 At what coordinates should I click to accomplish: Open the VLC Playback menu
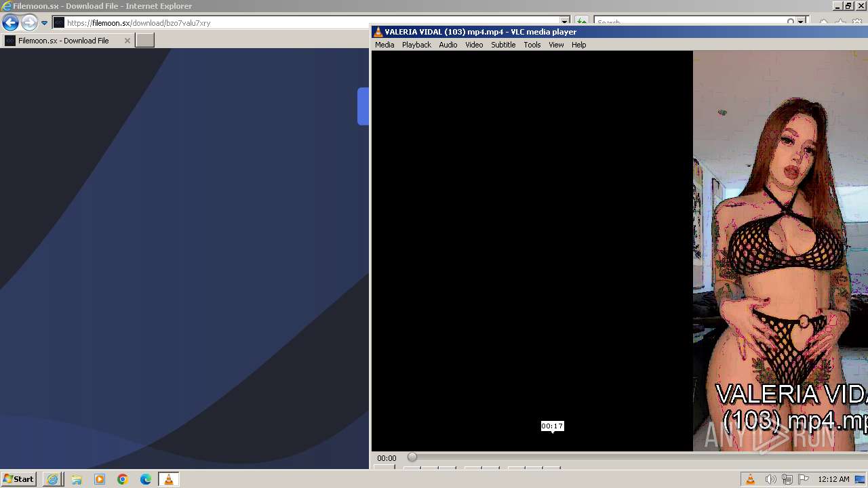pos(416,45)
